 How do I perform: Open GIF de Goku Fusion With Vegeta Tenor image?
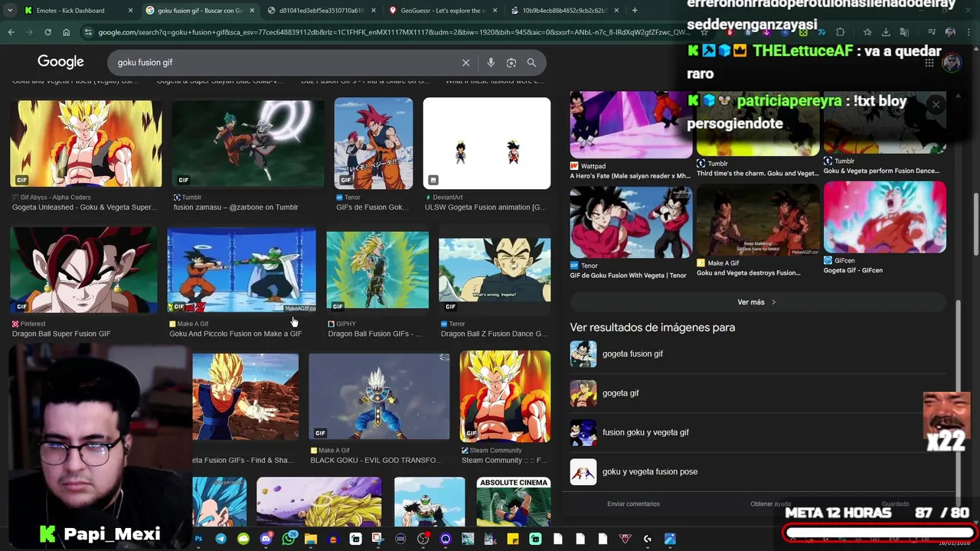pos(631,222)
